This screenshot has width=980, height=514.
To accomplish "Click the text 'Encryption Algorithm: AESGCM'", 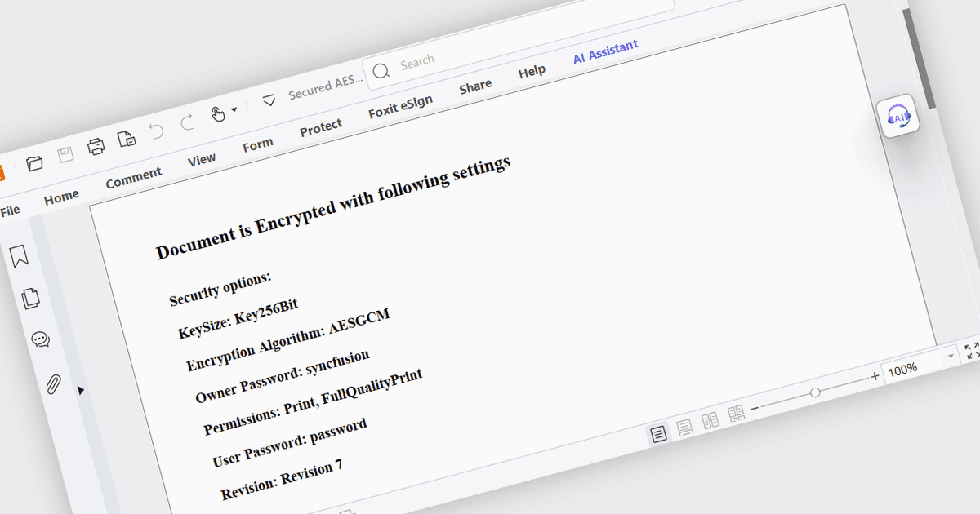I will [x=288, y=340].
